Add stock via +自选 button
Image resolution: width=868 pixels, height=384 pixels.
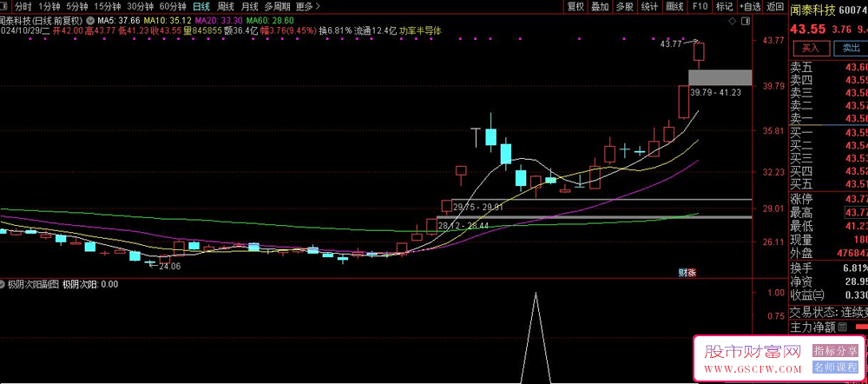[750, 7]
